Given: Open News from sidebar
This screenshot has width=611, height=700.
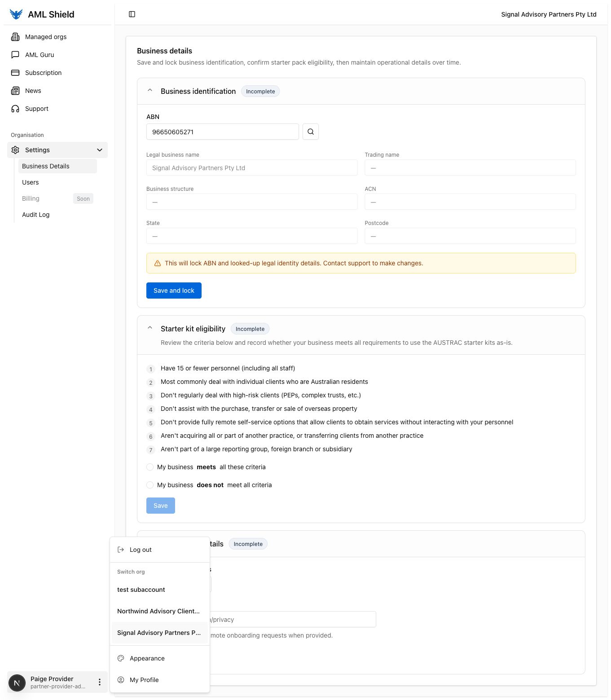Looking at the screenshot, I should 57,91.
